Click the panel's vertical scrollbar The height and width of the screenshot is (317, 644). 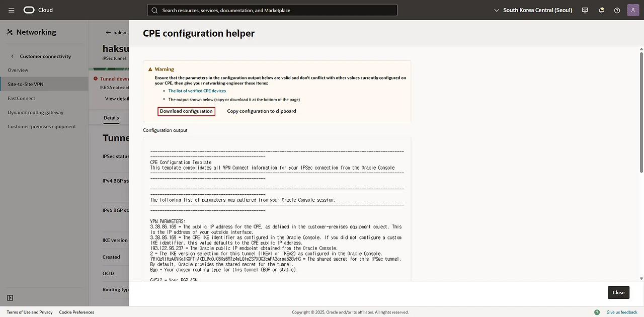click(x=641, y=111)
